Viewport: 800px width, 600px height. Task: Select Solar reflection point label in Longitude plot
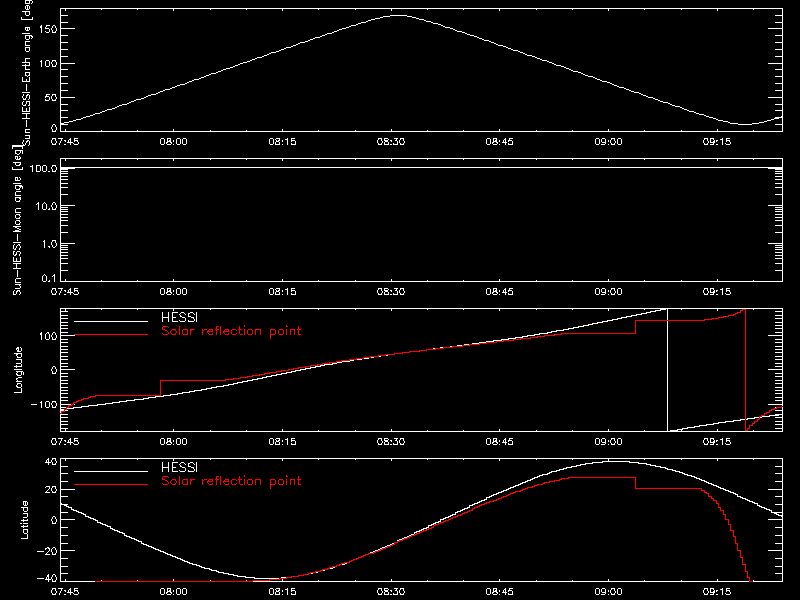(x=231, y=331)
